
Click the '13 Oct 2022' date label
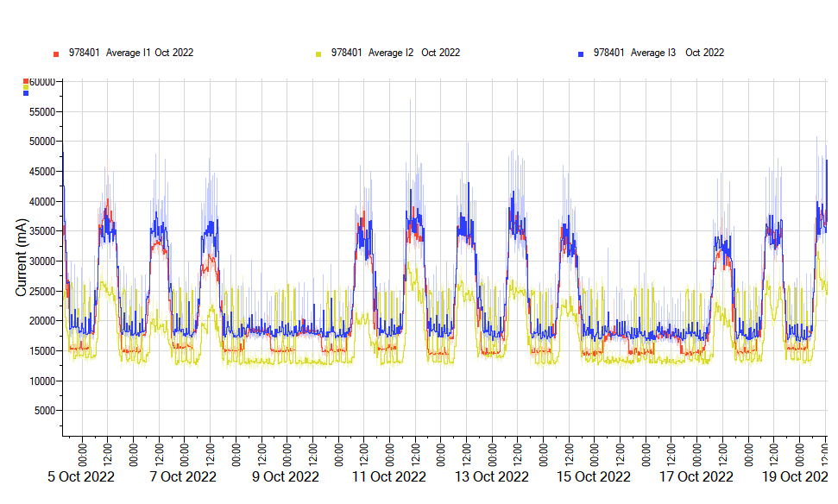point(492,476)
